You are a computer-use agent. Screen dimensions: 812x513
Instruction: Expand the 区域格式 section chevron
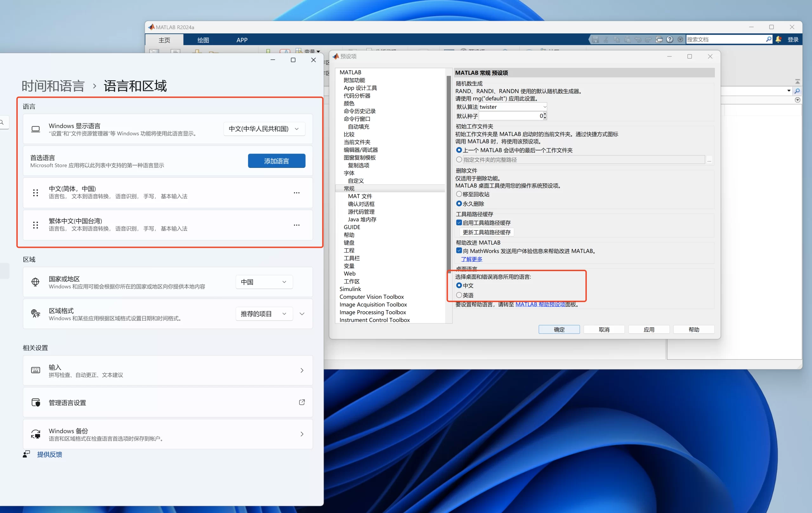[x=302, y=314]
